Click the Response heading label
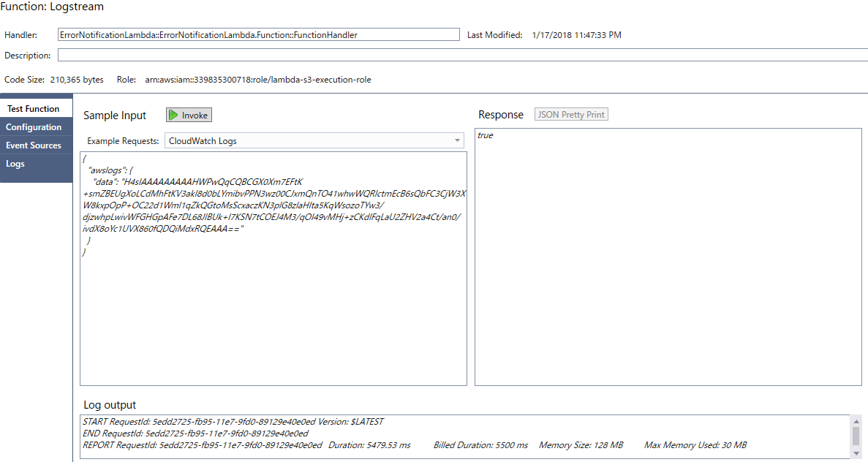 [501, 115]
